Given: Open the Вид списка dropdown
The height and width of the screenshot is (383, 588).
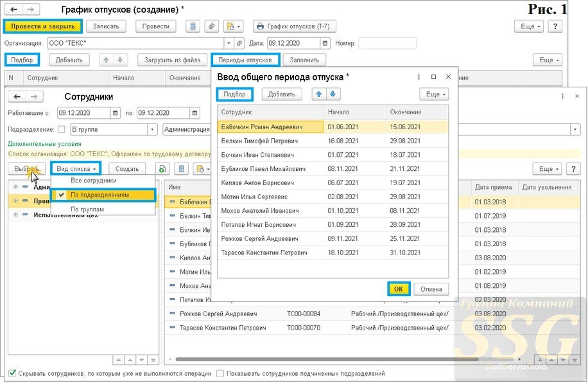Looking at the screenshot, I should tap(76, 169).
